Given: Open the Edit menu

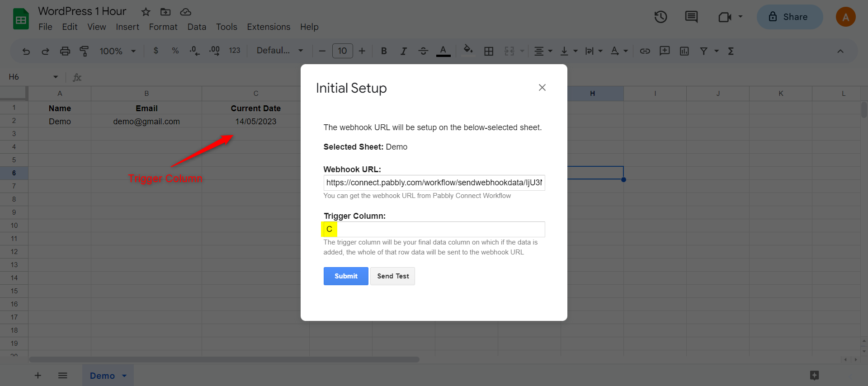Looking at the screenshot, I should tap(70, 27).
